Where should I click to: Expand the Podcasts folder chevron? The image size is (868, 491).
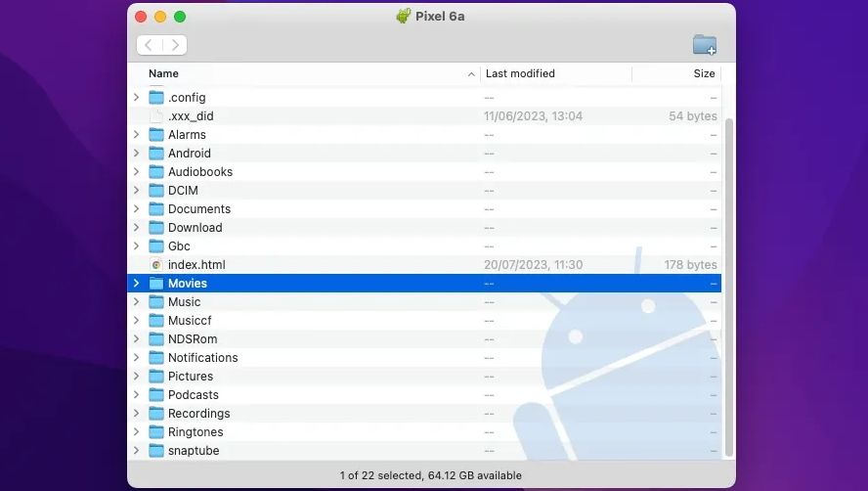coord(136,394)
